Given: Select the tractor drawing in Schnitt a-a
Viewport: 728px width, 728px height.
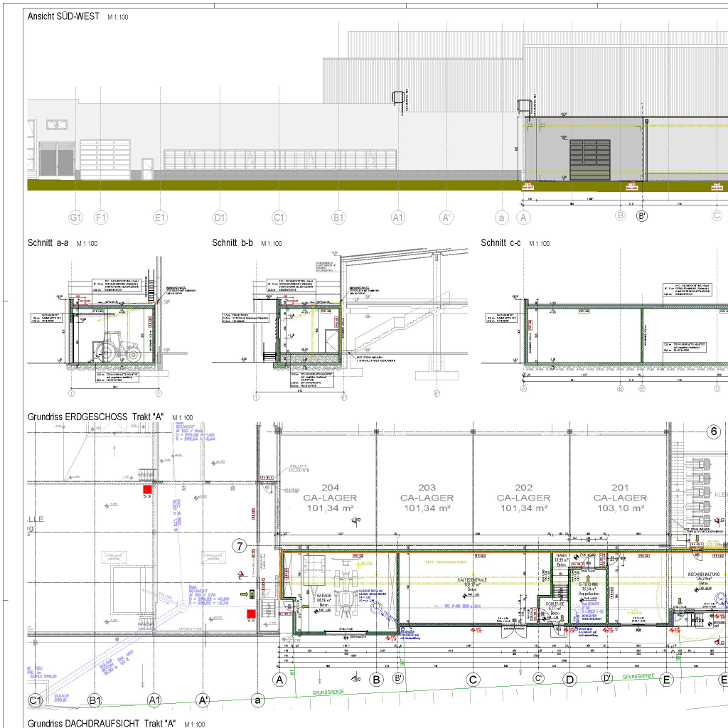Looking at the screenshot, I should coord(117,347).
